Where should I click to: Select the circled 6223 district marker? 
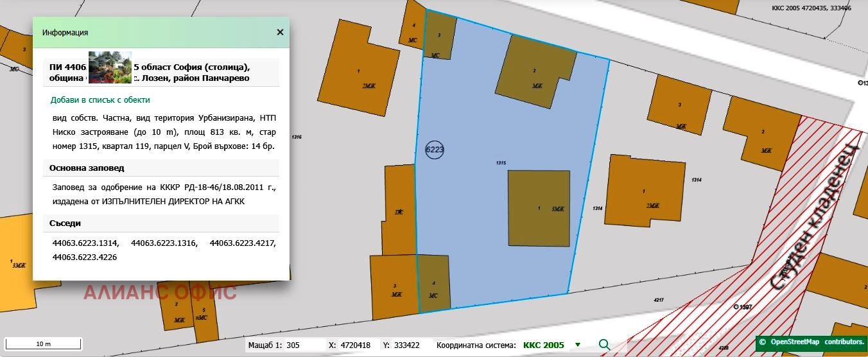(435, 150)
